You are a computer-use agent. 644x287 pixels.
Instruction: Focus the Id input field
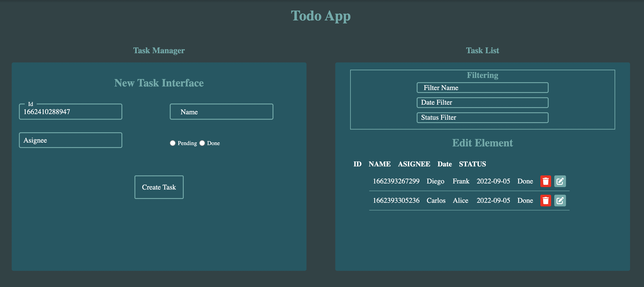pos(71,112)
